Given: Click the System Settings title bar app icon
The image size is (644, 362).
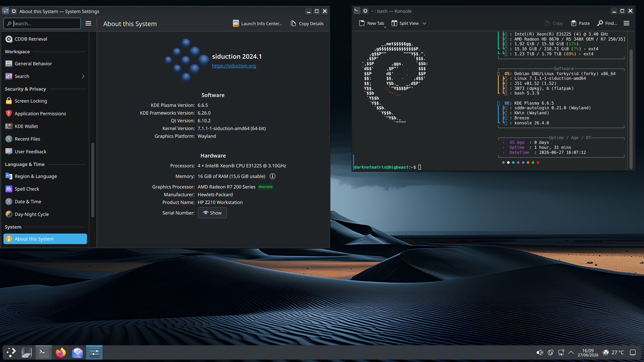Looking at the screenshot, I should pos(6,11).
